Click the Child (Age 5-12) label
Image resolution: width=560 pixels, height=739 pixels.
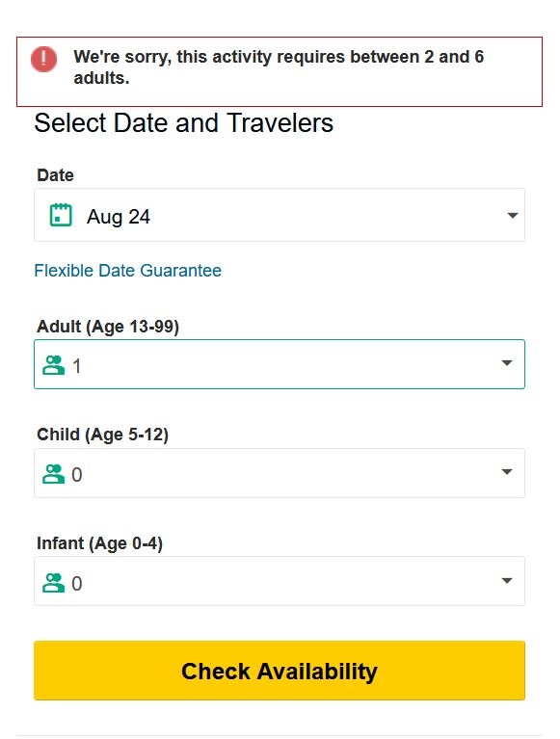point(103,435)
